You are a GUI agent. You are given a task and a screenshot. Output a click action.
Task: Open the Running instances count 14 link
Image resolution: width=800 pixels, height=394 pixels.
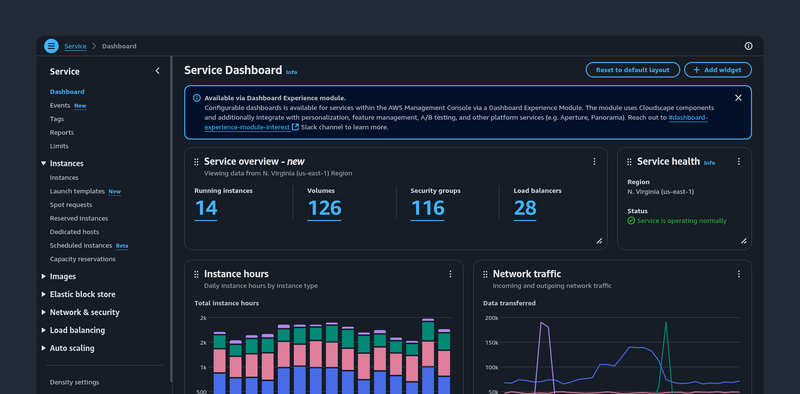point(206,208)
